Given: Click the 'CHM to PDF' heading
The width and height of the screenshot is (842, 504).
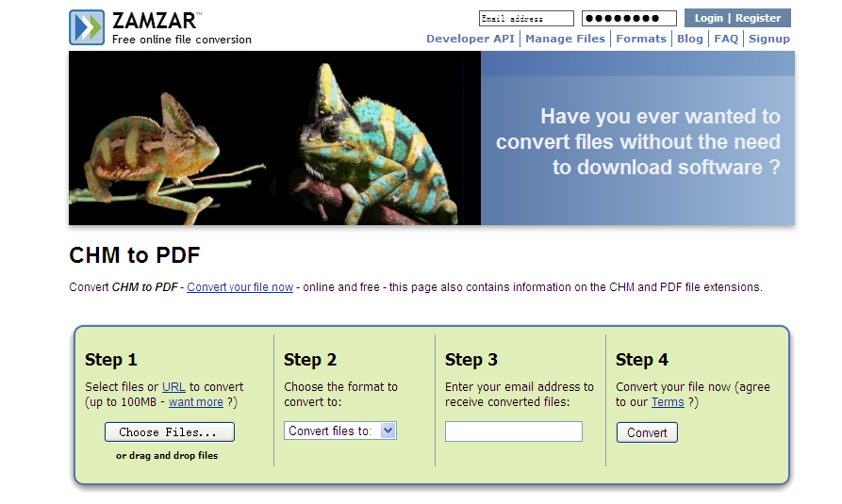Looking at the screenshot, I should [135, 255].
